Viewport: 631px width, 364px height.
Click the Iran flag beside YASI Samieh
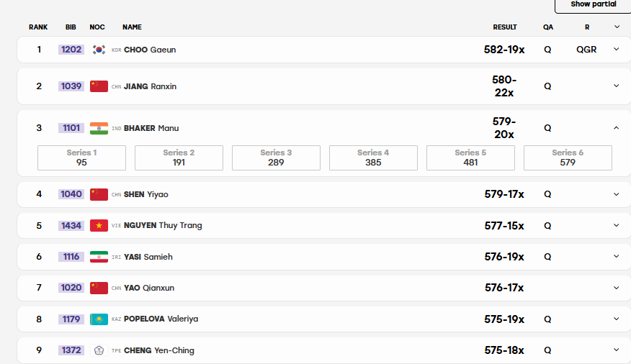click(99, 257)
